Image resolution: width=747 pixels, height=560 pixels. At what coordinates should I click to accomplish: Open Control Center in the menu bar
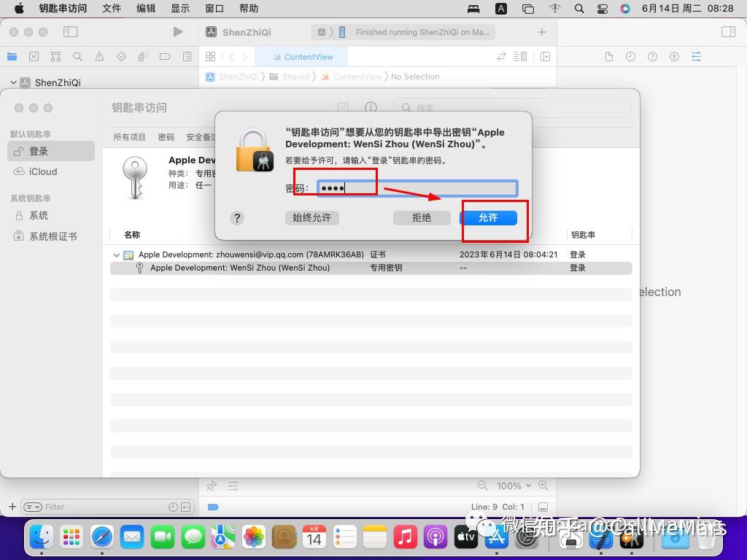[x=602, y=8]
